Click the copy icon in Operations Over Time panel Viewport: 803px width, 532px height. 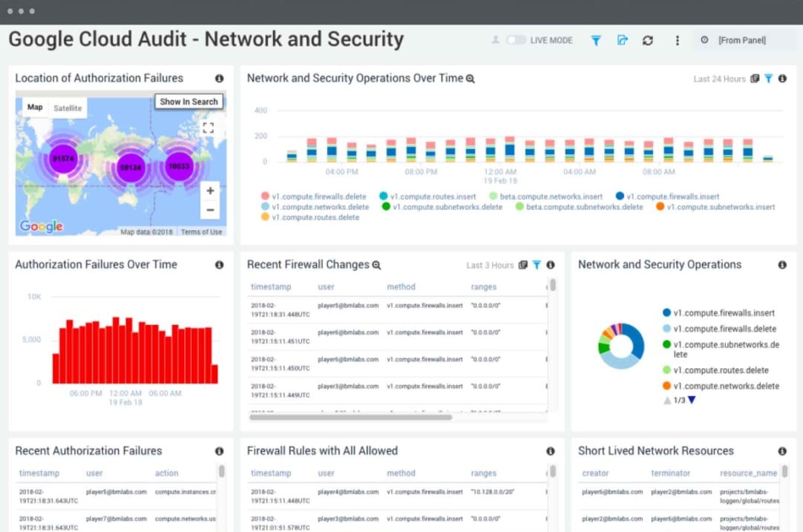[755, 79]
